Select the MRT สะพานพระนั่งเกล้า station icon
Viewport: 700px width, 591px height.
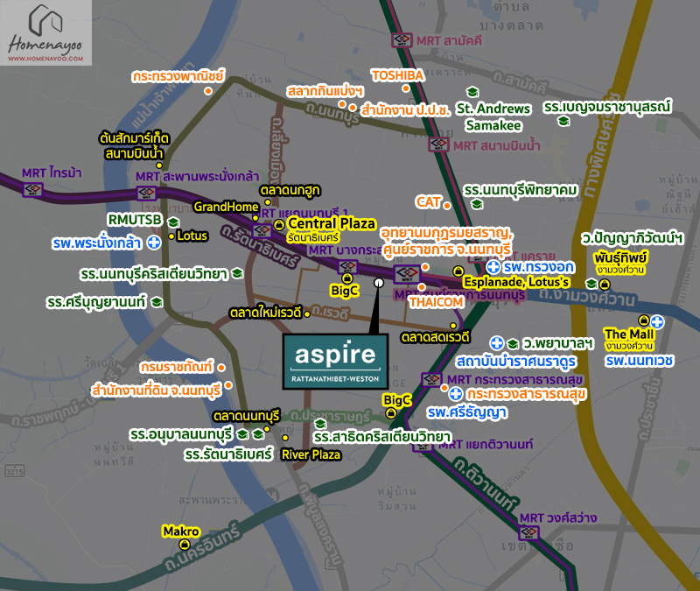[x=146, y=193]
